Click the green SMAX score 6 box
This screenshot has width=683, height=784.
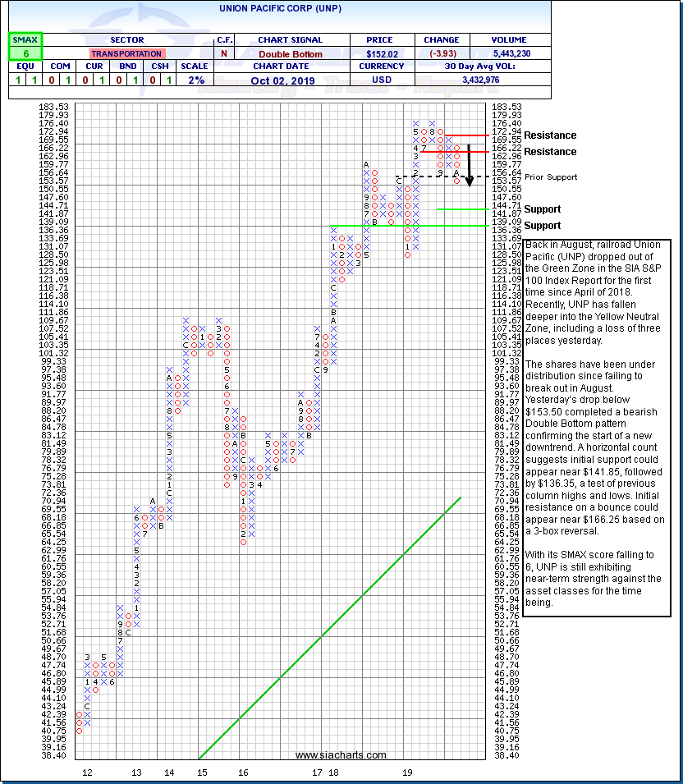[25, 53]
